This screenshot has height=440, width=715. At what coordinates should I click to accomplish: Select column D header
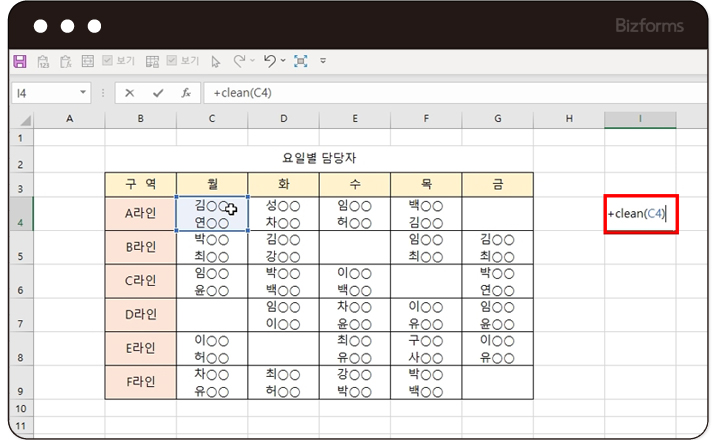(284, 119)
